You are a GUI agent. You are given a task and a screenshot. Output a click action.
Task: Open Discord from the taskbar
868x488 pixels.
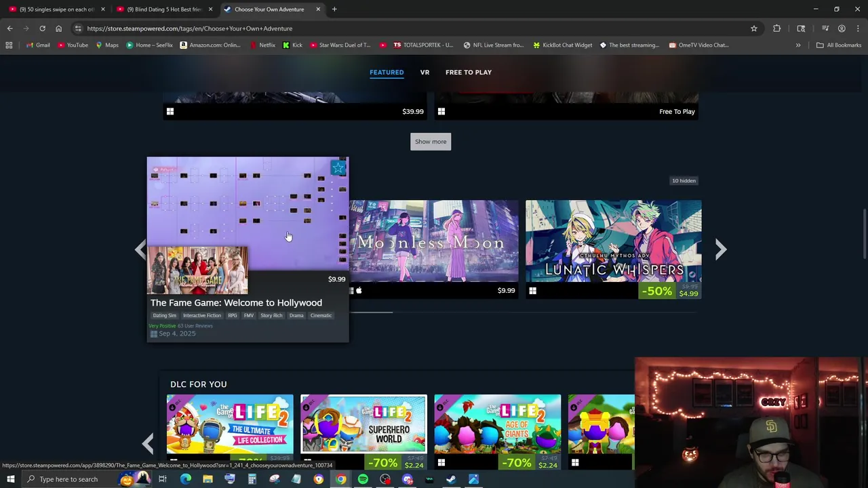(408, 479)
